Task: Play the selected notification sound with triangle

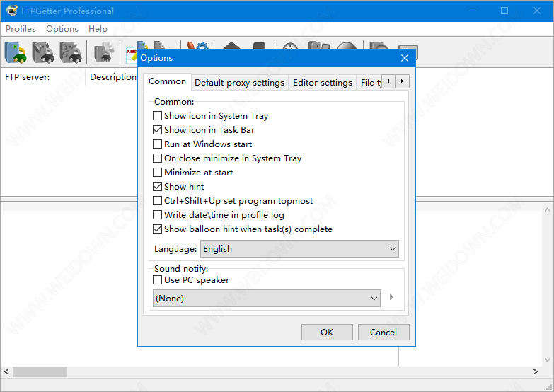Action: [392, 298]
